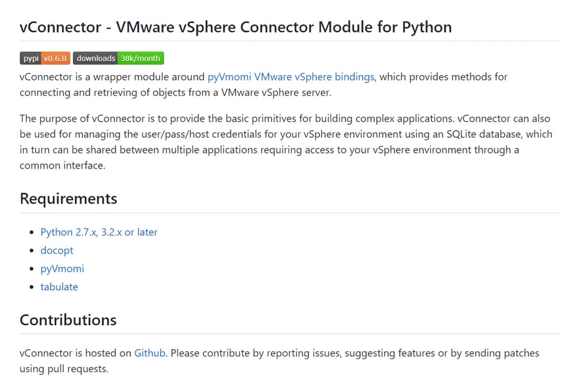
Task: Open the pyVmomi VMware vSphere bindings link
Action: [290, 77]
